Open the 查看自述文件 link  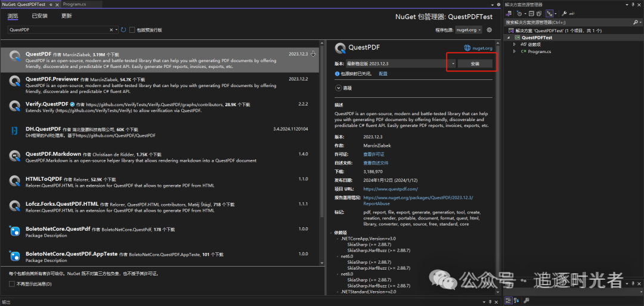(376, 163)
